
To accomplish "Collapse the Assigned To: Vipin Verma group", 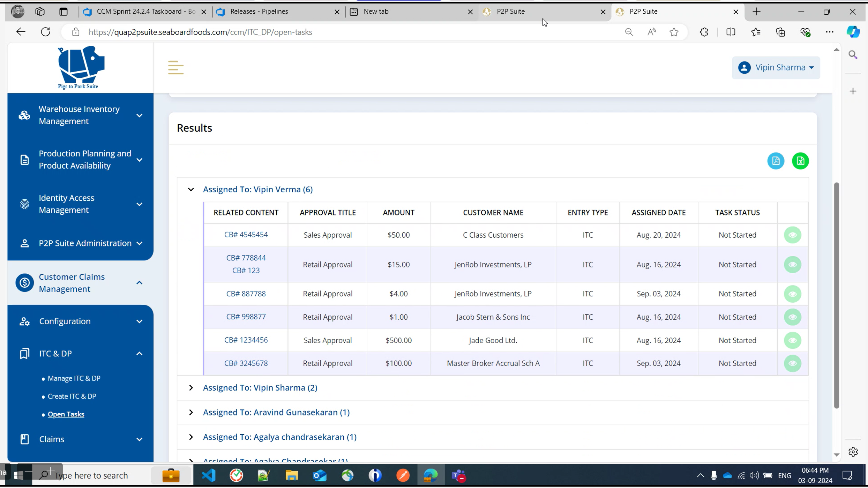I will pos(191,190).
